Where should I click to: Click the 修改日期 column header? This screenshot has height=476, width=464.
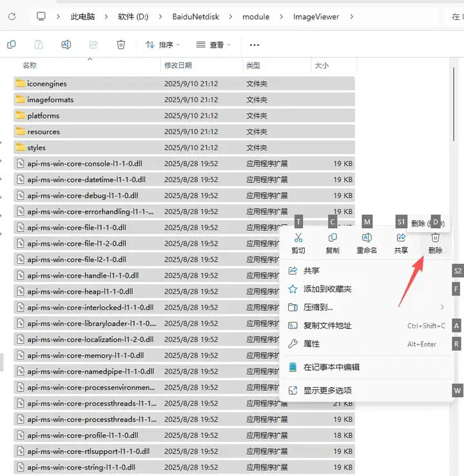tap(178, 65)
